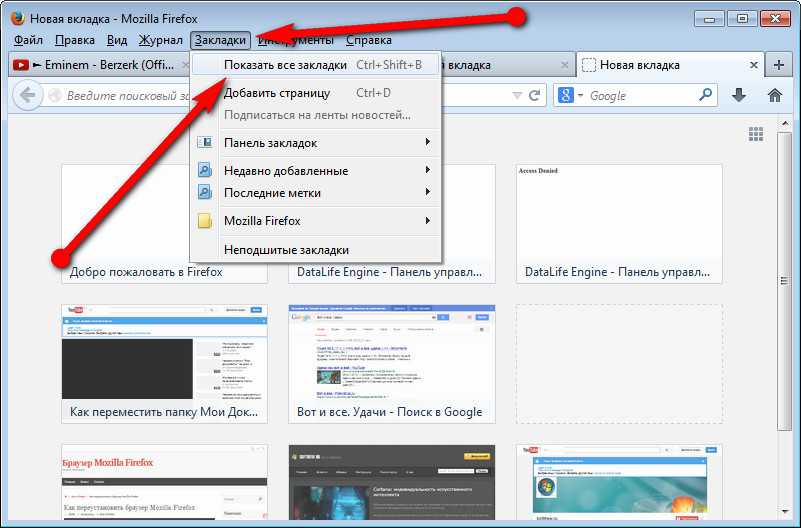Expand Последние метки submenu arrow
This screenshot has width=801, height=528.
coord(428,192)
